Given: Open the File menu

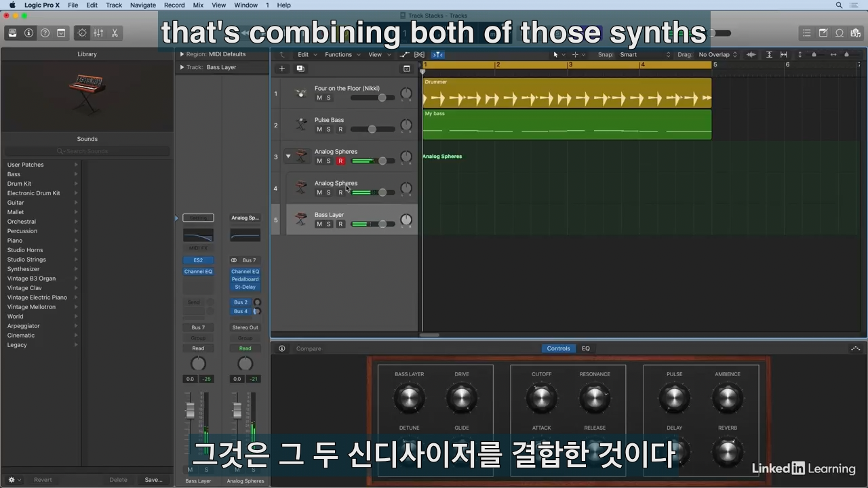Looking at the screenshot, I should [x=73, y=5].
